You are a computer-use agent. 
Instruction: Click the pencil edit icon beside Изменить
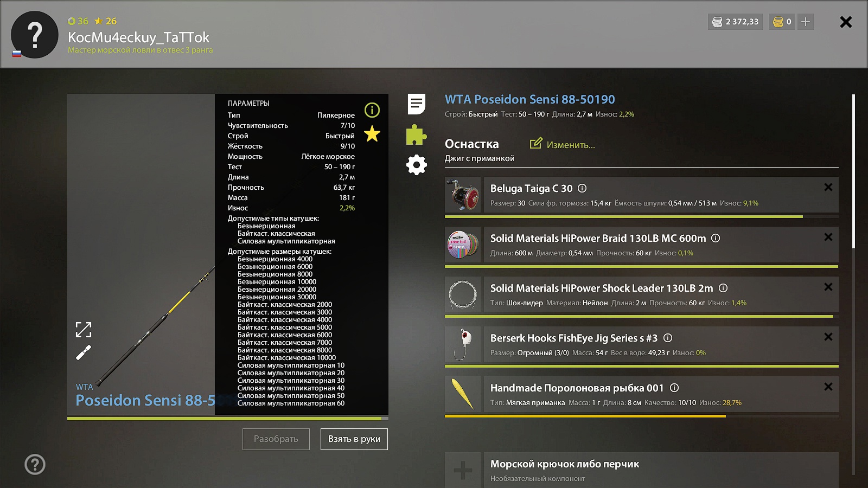click(x=536, y=143)
